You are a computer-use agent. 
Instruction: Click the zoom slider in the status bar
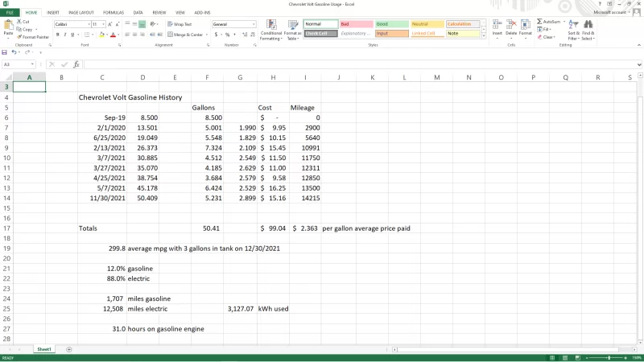pos(609,357)
